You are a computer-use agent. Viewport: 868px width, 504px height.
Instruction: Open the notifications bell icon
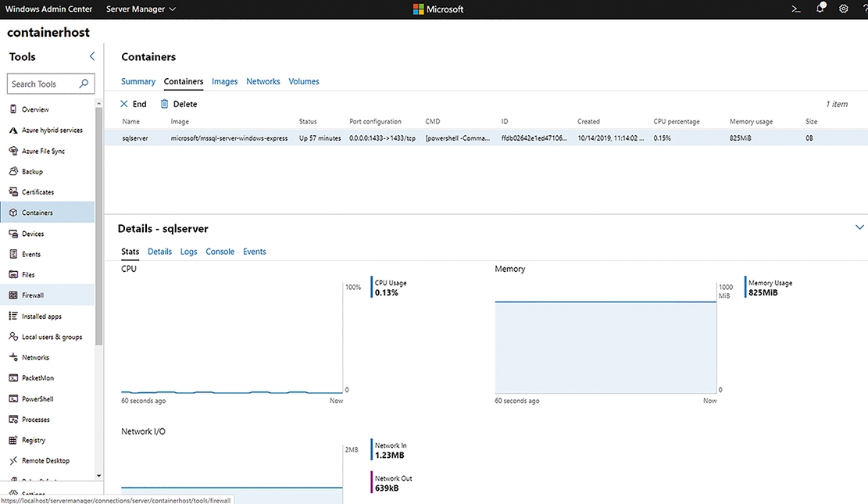[820, 8]
